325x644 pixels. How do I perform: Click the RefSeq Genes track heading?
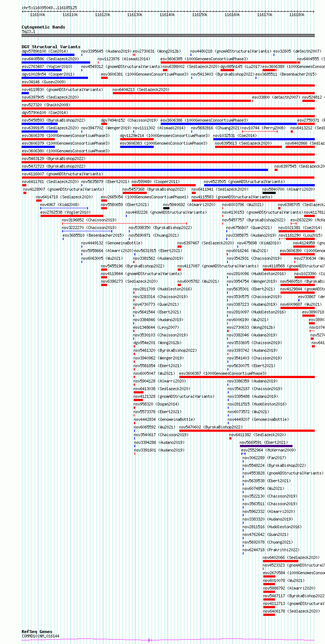pos(37,632)
